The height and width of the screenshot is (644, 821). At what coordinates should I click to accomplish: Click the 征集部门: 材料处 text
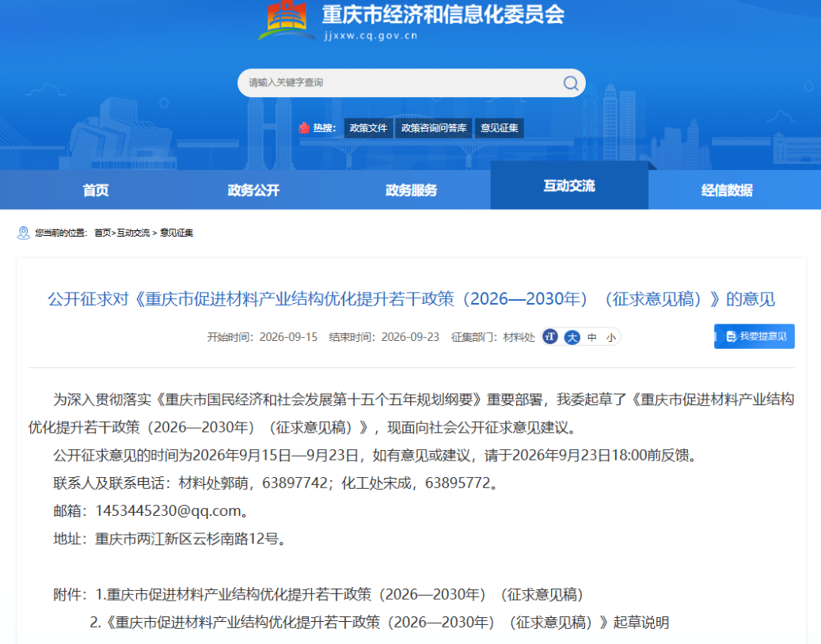tap(492, 338)
